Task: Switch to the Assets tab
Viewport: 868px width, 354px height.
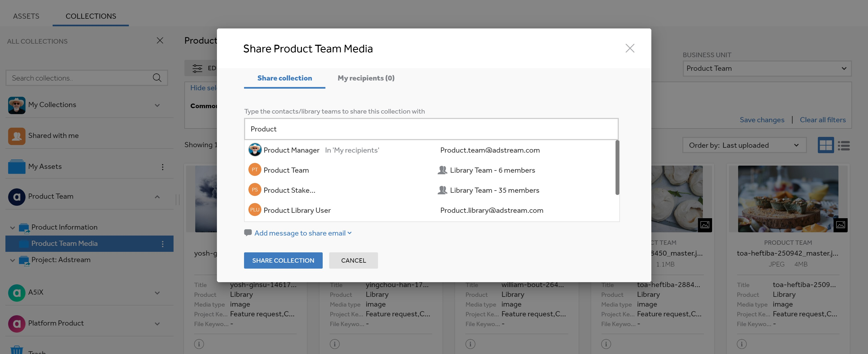Action: point(26,16)
